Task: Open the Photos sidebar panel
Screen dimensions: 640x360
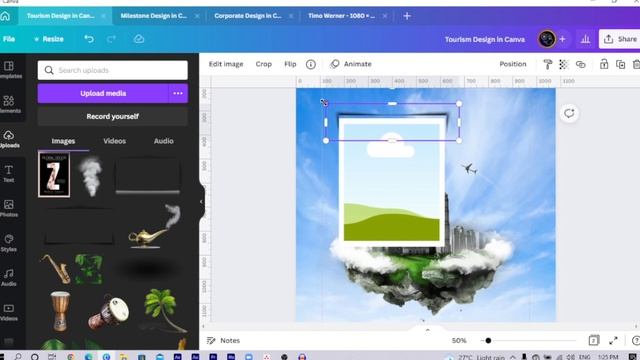Action: [x=9, y=208]
